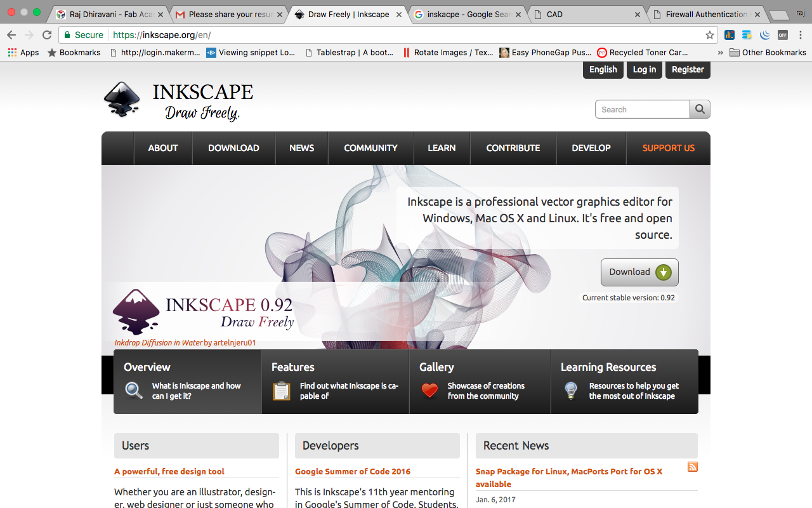Click the browser forward arrow

coord(29,35)
